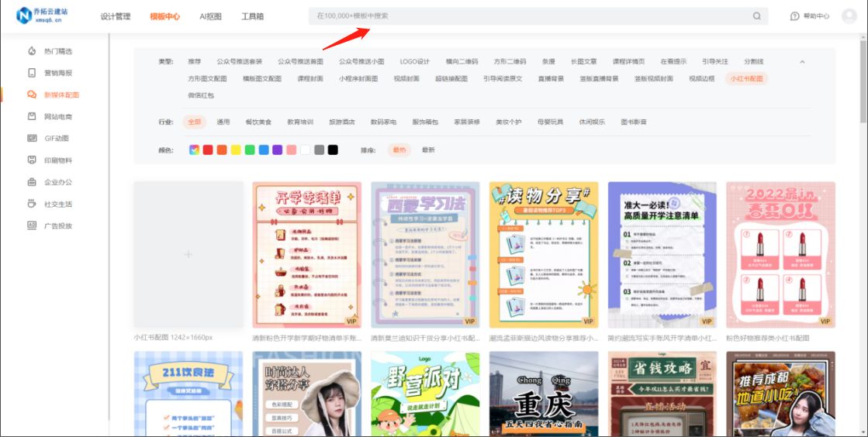Select industry option 旅游酒店
Viewport: 868px width, 437px height.
342,122
